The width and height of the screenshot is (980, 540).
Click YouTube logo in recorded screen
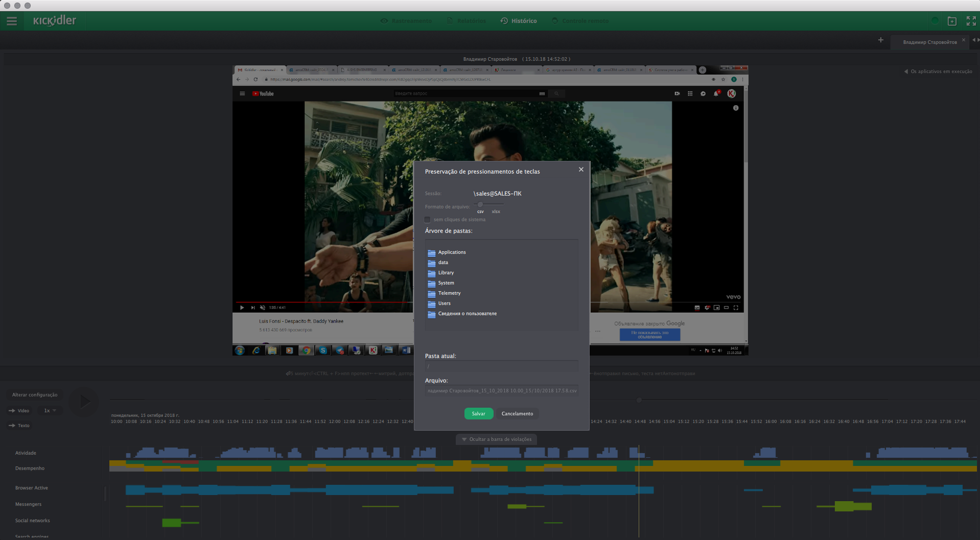[263, 93]
